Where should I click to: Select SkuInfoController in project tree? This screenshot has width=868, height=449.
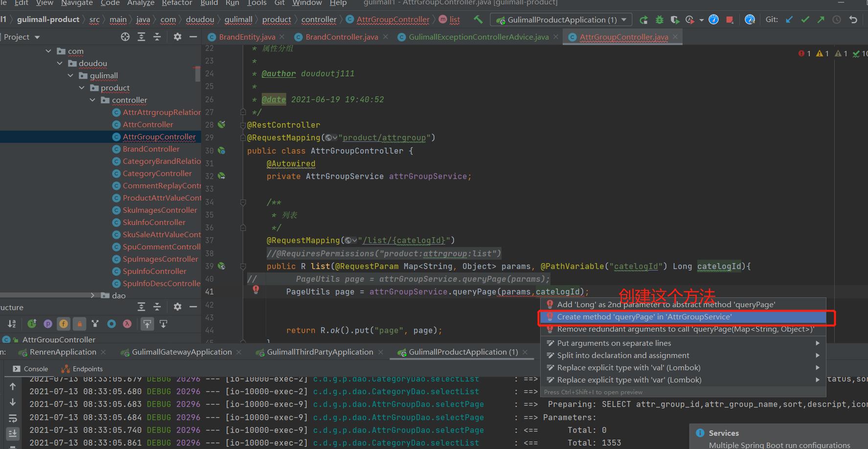tap(154, 222)
